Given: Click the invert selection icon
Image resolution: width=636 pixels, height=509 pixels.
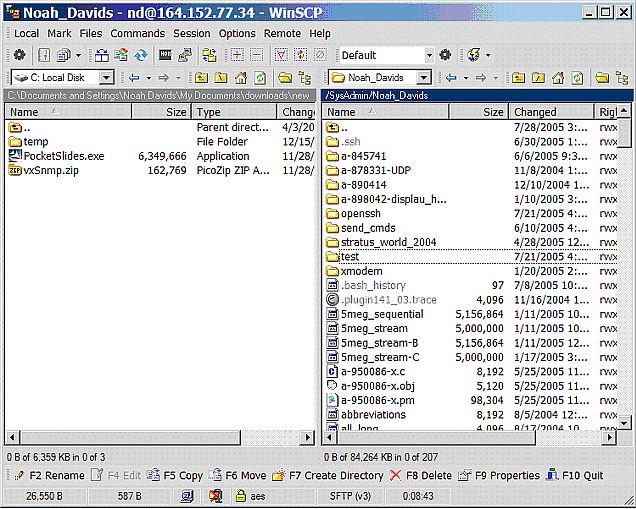Looking at the screenshot, I should coord(301,55).
